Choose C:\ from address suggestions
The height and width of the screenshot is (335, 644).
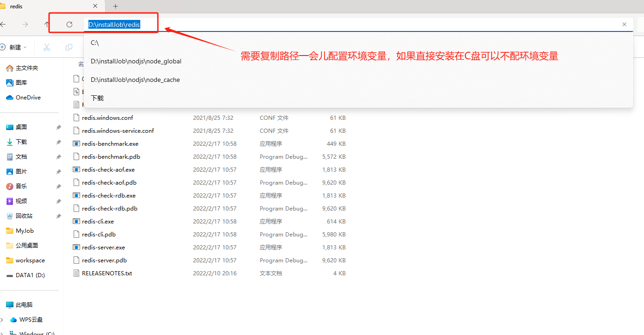(358, 43)
